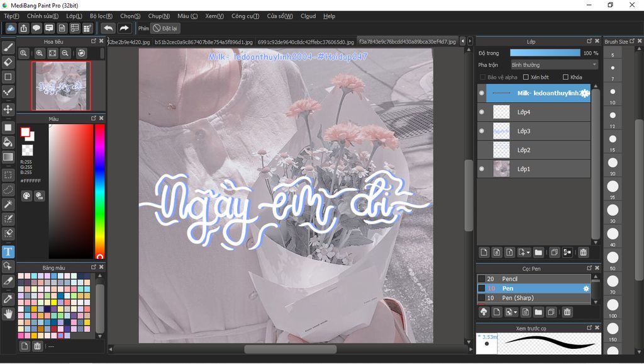Undock the Hoa tiêu panel
The width and height of the screenshot is (644, 364).
pyautogui.click(x=94, y=41)
